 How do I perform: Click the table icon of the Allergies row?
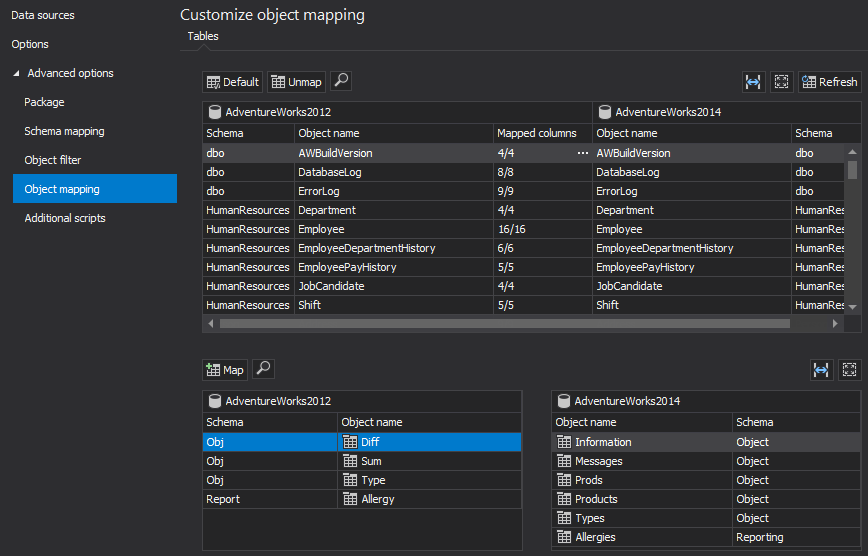(564, 537)
